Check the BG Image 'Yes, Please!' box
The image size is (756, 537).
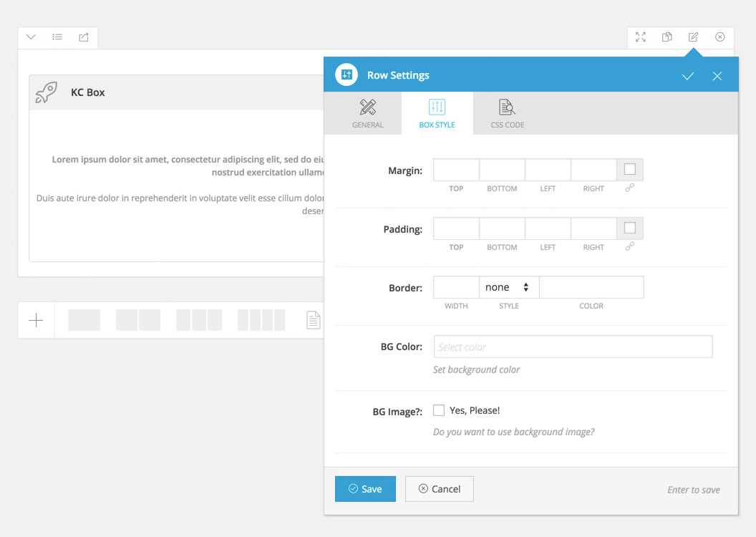(x=439, y=410)
